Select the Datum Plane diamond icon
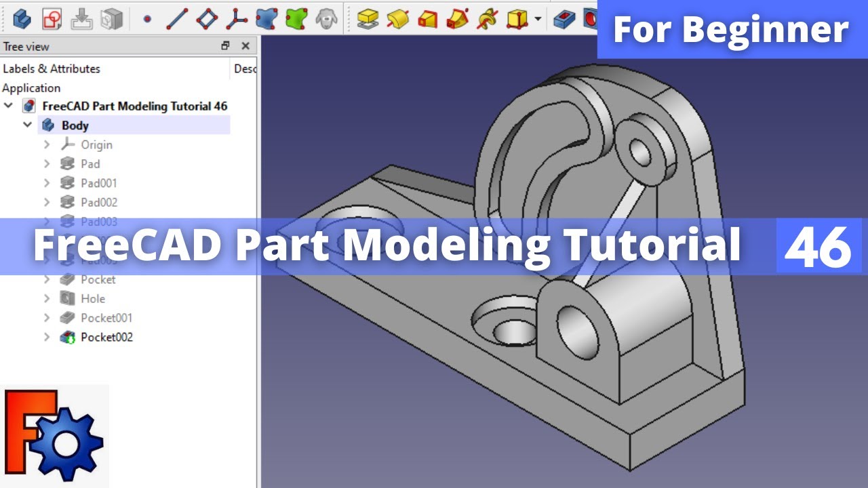Viewport: 868px width, 488px height. click(x=207, y=18)
